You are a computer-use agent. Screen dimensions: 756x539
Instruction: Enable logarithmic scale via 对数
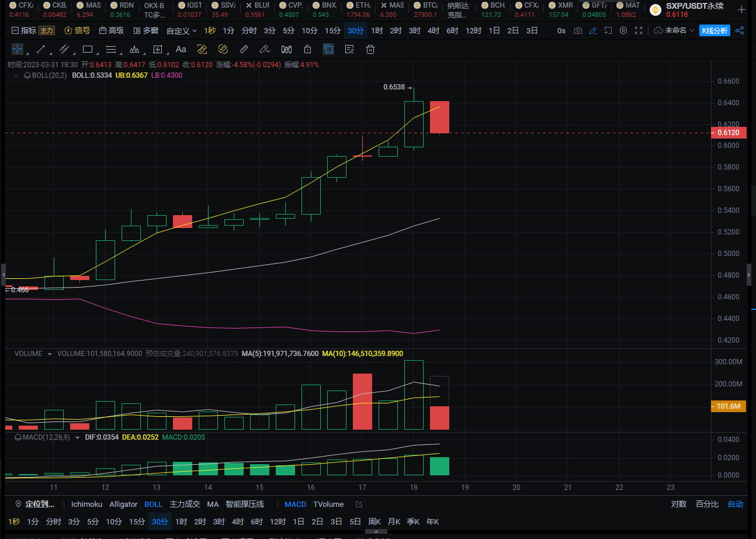coord(678,504)
